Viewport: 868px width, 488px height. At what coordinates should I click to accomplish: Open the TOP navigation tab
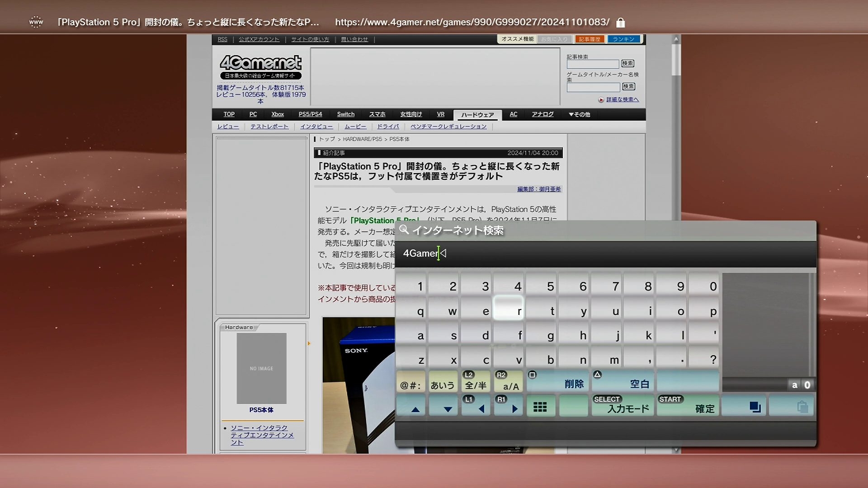pos(229,114)
